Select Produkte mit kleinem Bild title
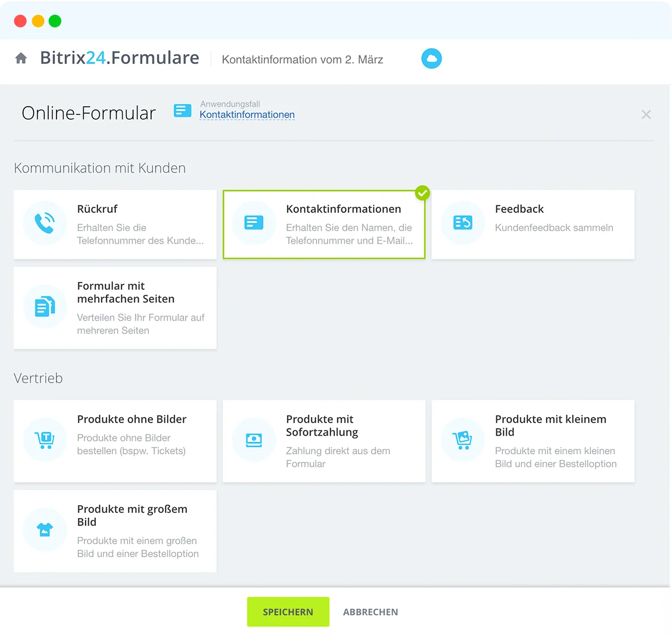672x636 pixels. [x=550, y=426]
